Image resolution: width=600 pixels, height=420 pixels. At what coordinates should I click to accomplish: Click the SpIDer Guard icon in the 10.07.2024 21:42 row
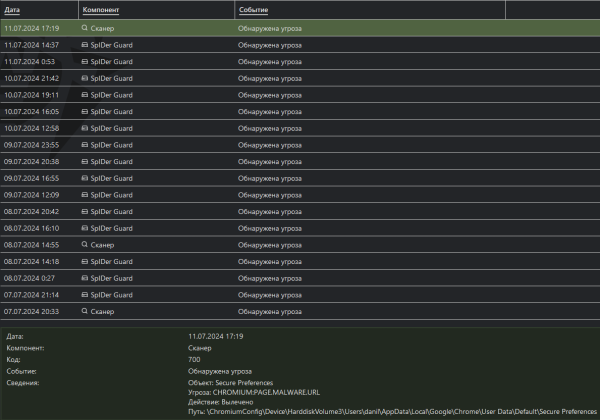click(85, 78)
